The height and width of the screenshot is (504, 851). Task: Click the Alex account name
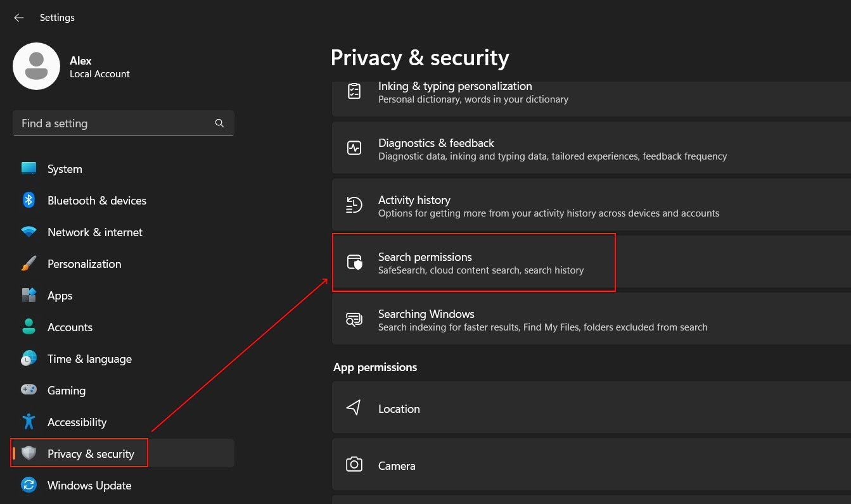point(80,61)
